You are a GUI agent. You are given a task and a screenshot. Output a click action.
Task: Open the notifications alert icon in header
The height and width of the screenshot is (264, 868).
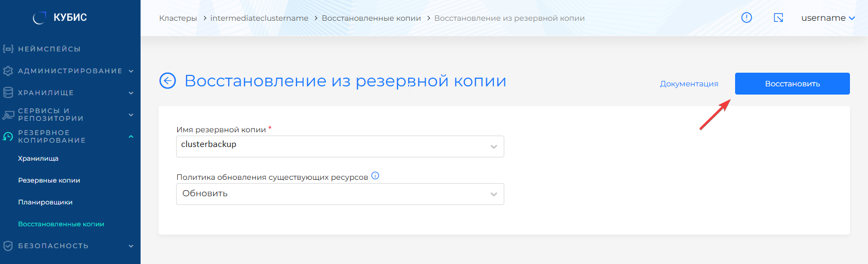point(746,18)
